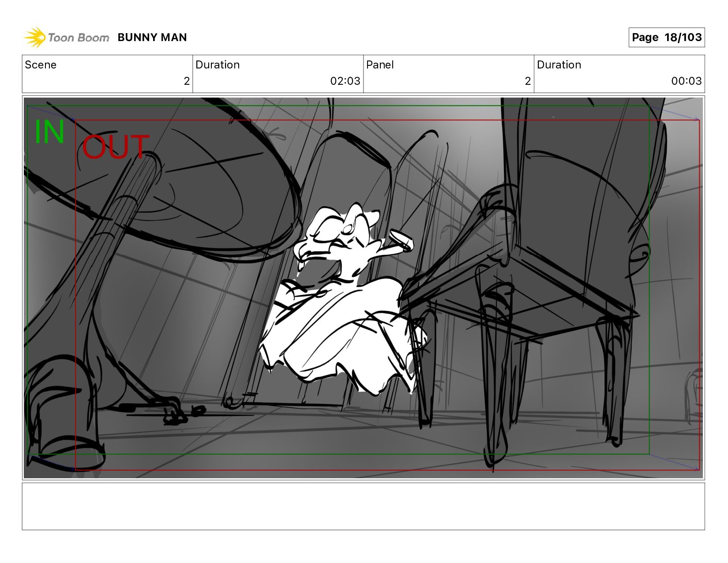Click the red OUT camera label

pos(116,147)
